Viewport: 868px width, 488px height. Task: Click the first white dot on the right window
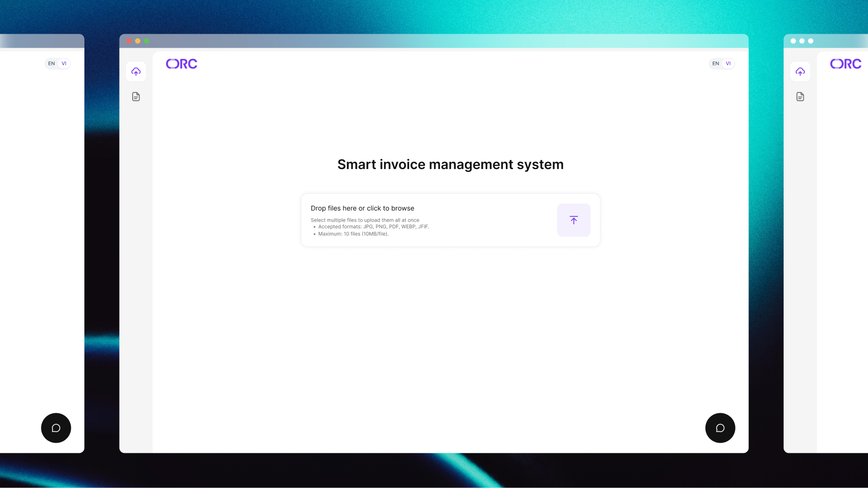click(793, 41)
